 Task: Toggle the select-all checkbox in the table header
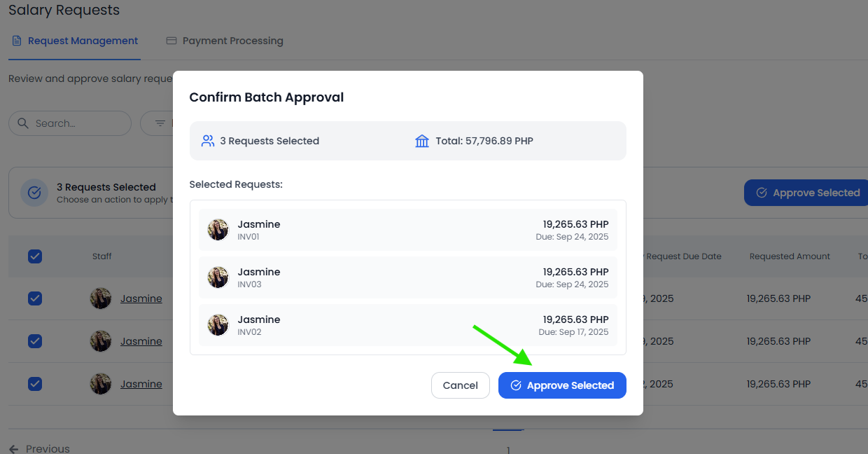tap(35, 256)
